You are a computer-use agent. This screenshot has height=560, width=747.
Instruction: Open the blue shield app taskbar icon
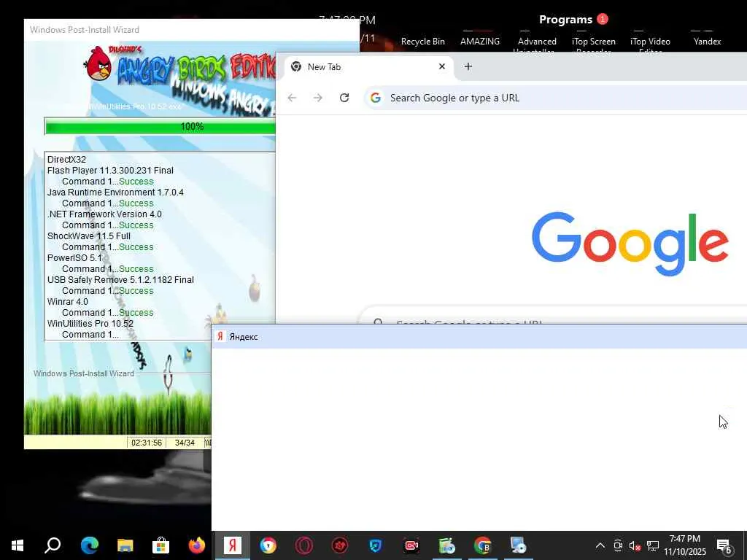click(x=376, y=545)
